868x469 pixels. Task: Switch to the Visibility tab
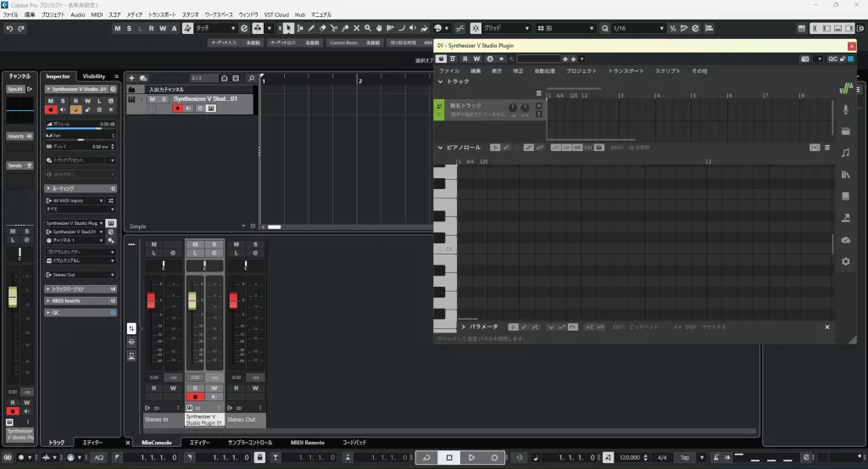coord(93,76)
